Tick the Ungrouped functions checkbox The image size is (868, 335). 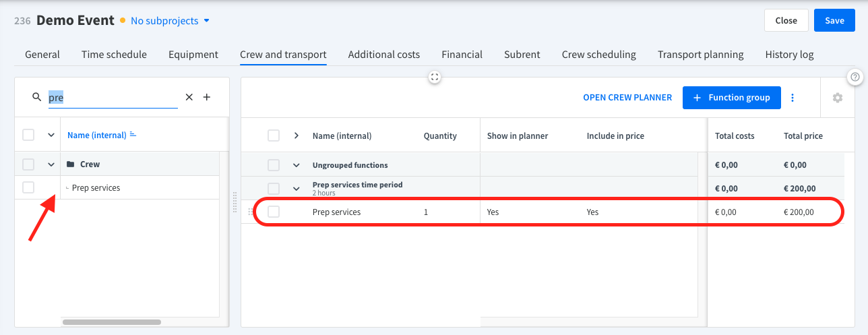(x=274, y=165)
